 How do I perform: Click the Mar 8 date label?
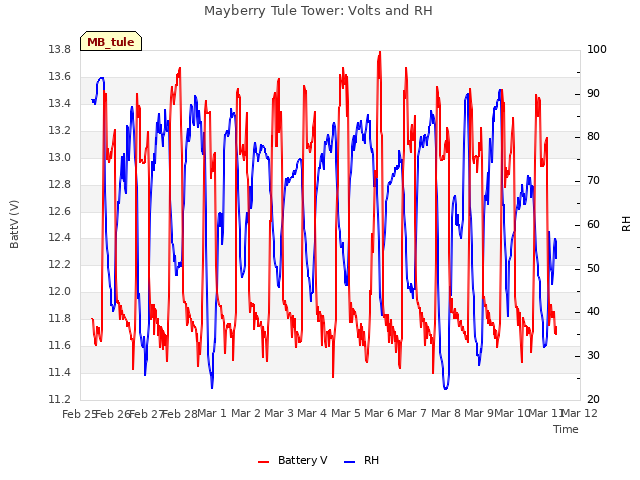click(446, 413)
